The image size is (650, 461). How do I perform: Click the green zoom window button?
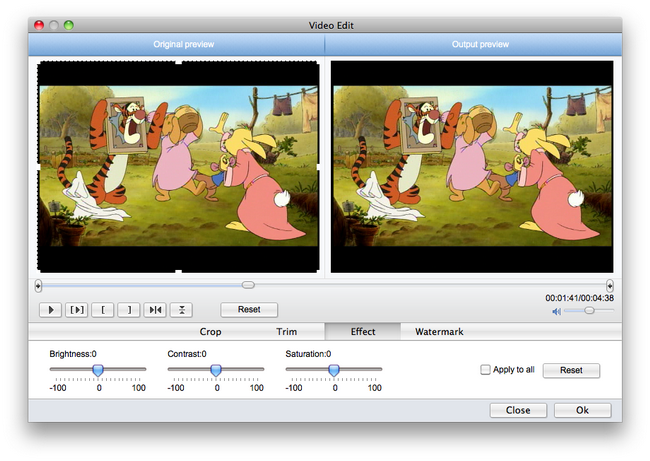pos(69,25)
